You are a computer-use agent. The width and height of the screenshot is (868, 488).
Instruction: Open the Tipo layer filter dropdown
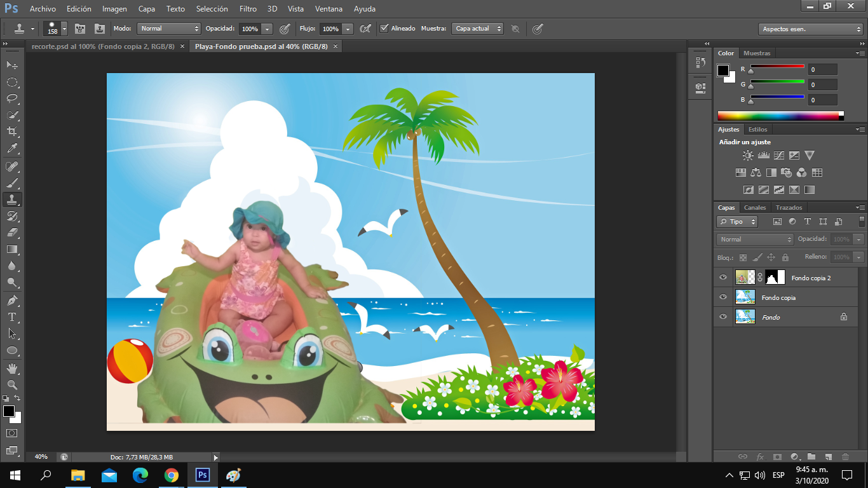(x=737, y=222)
